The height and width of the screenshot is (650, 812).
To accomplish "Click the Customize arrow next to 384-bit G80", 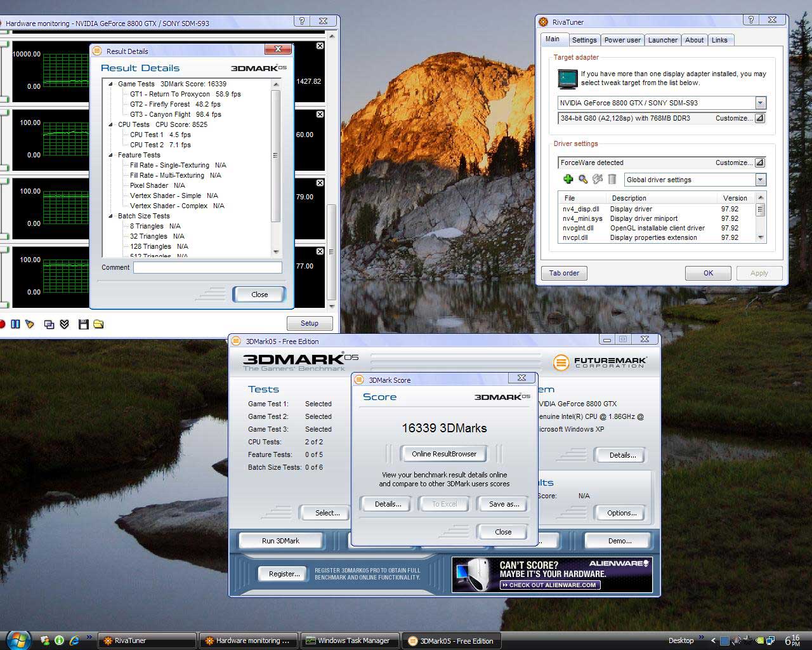I will (760, 118).
